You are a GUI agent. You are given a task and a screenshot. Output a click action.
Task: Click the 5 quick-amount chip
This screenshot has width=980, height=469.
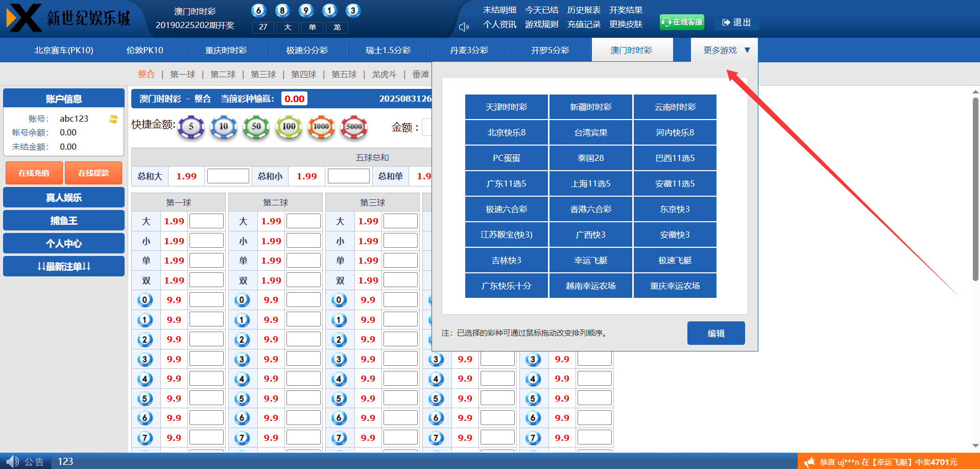[x=191, y=127]
